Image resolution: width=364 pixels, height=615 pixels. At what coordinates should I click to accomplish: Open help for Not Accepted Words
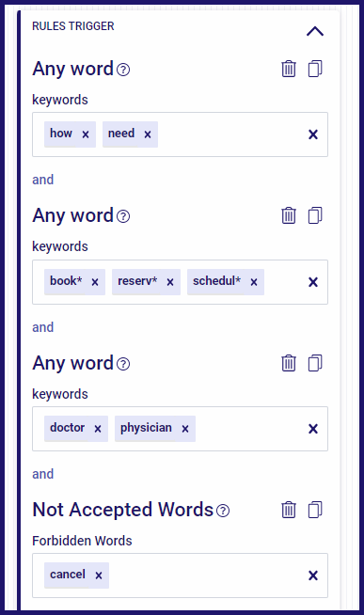pyautogui.click(x=223, y=511)
